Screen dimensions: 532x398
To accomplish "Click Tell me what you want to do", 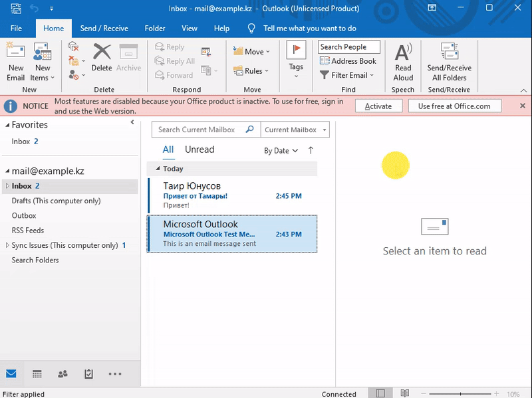I will click(309, 29).
